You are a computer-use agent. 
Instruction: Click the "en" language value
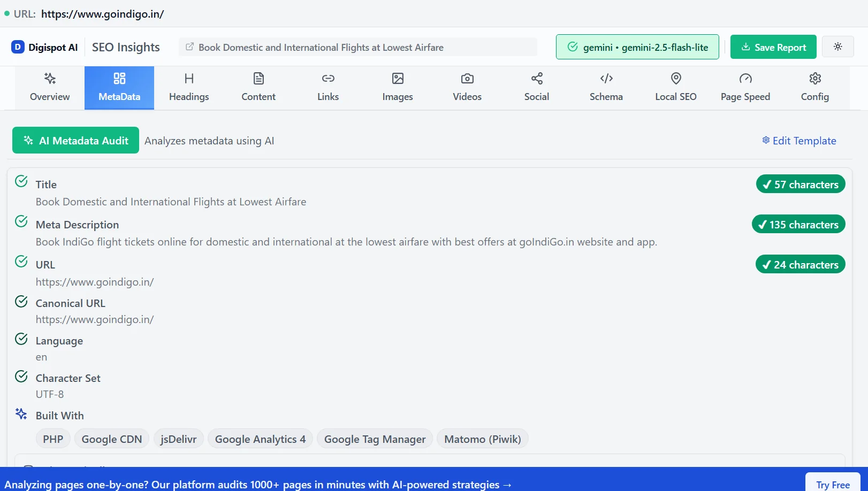click(x=42, y=357)
